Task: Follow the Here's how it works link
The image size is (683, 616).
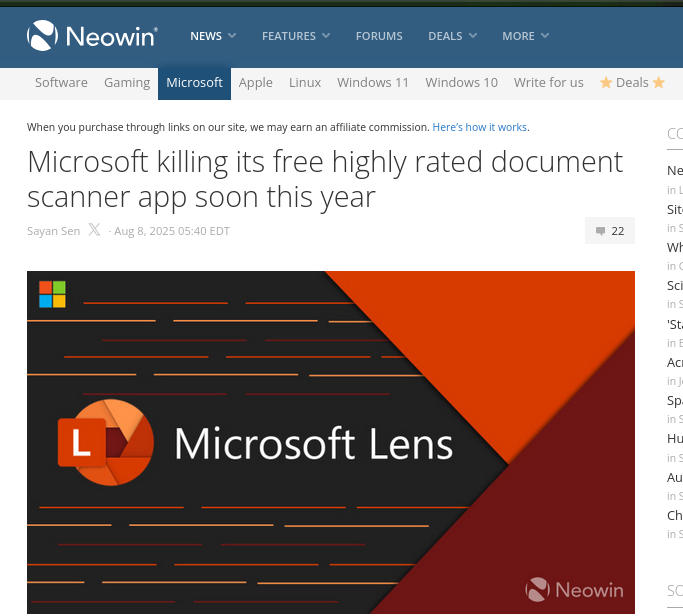Action: pyautogui.click(x=480, y=127)
